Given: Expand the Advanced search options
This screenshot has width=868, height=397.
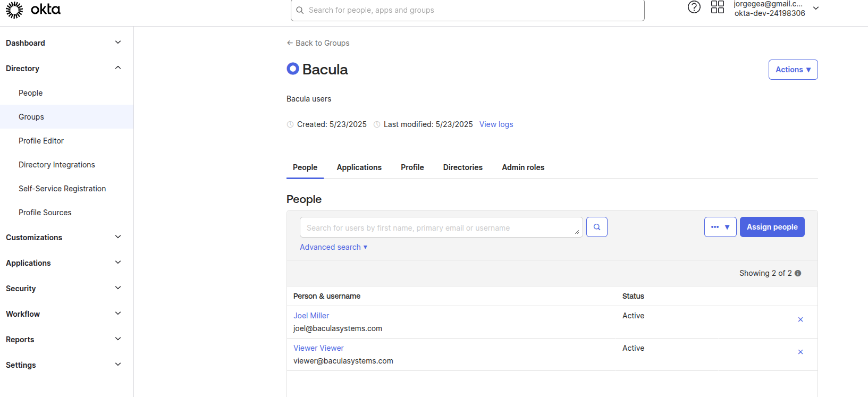Looking at the screenshot, I should [333, 247].
